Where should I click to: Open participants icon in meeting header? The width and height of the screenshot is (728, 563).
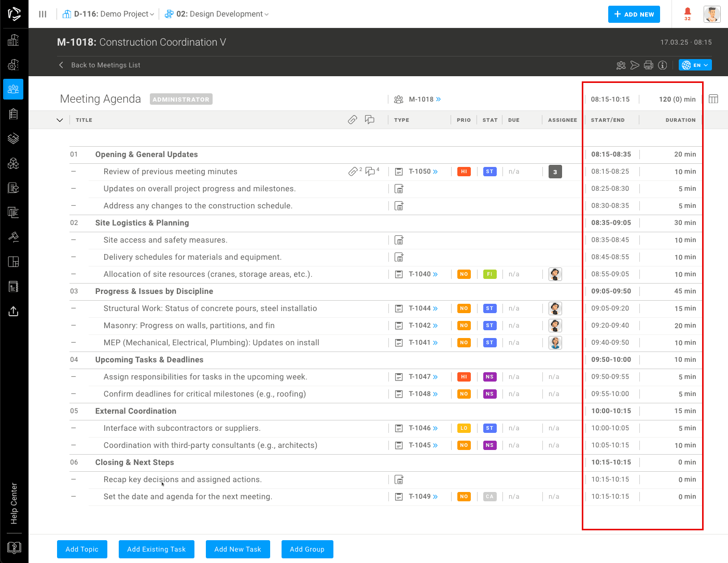(x=621, y=65)
